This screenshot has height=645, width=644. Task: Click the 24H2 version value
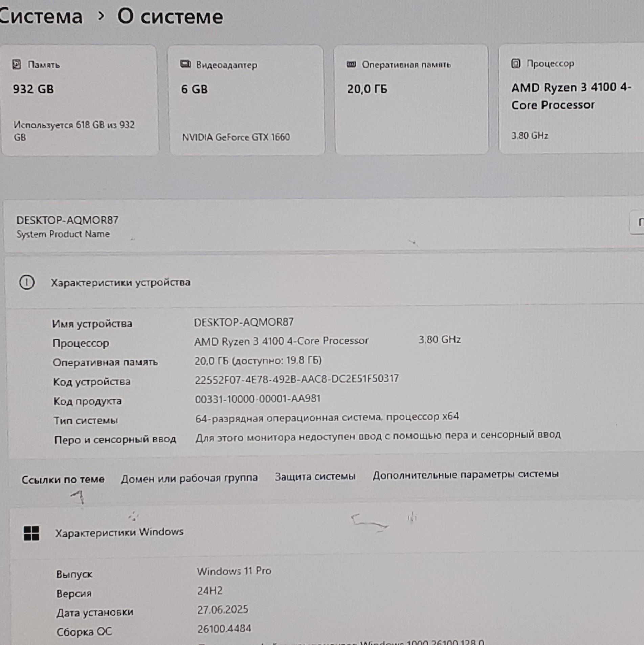210,591
